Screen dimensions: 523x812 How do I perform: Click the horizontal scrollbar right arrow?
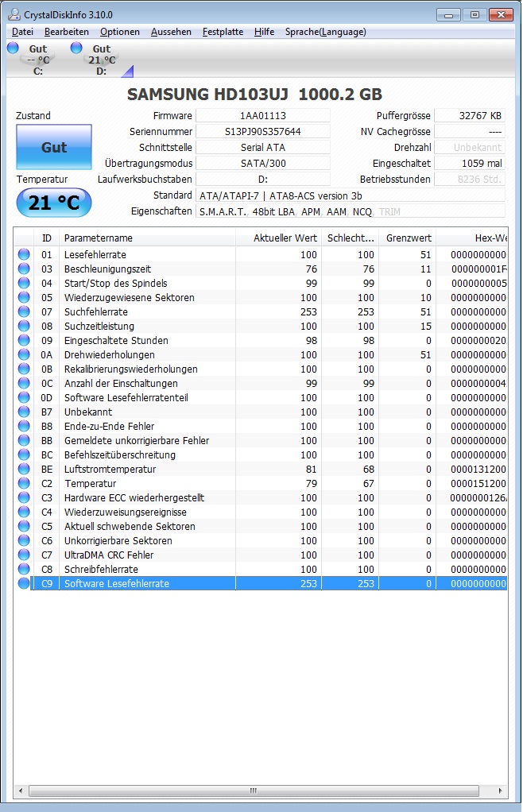pos(500,791)
